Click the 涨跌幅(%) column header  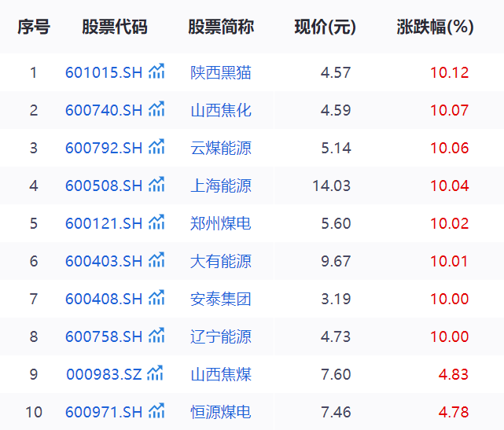coord(435,28)
